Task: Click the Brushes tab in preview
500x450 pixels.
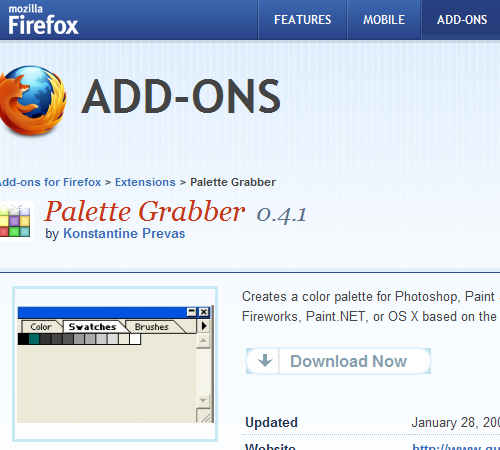Action: pos(151,327)
